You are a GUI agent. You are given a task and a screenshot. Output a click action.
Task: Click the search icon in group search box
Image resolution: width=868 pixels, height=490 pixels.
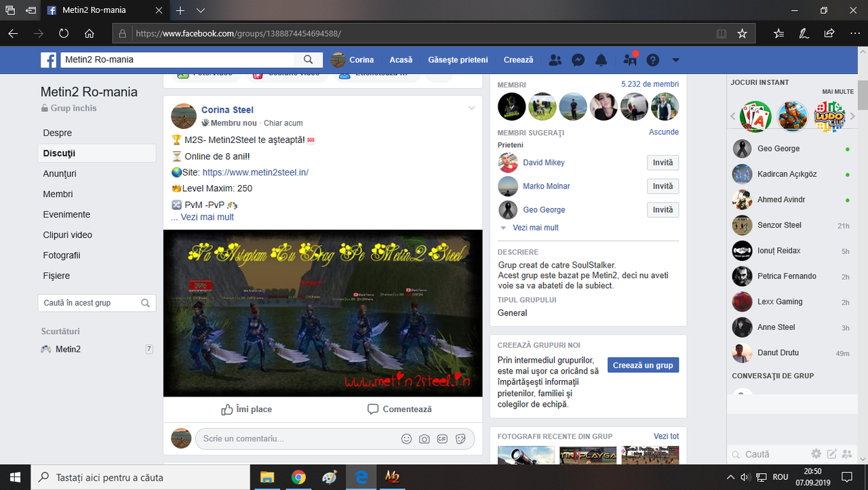(145, 303)
